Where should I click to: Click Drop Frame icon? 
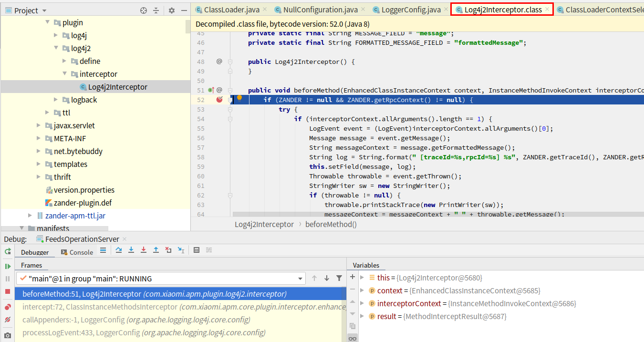168,250
